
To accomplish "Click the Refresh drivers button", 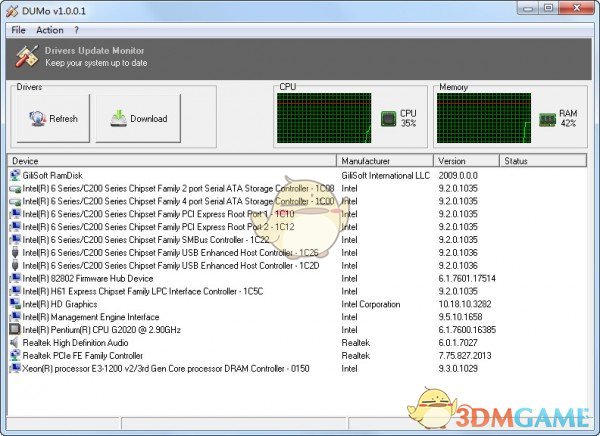I will click(x=53, y=119).
